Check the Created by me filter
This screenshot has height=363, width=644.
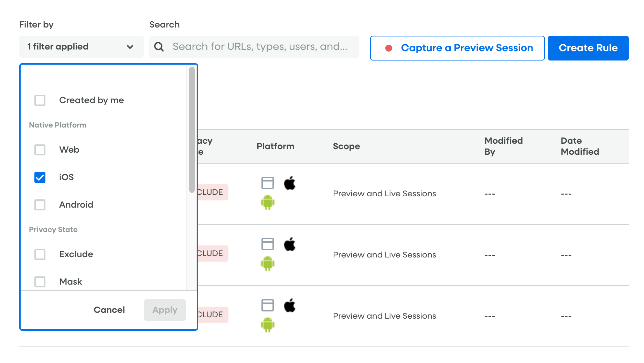[40, 100]
